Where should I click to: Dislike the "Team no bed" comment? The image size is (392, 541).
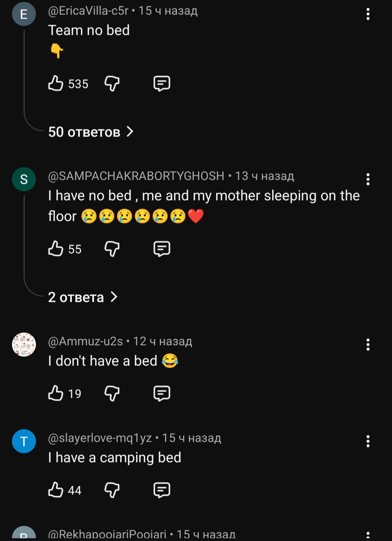click(112, 84)
